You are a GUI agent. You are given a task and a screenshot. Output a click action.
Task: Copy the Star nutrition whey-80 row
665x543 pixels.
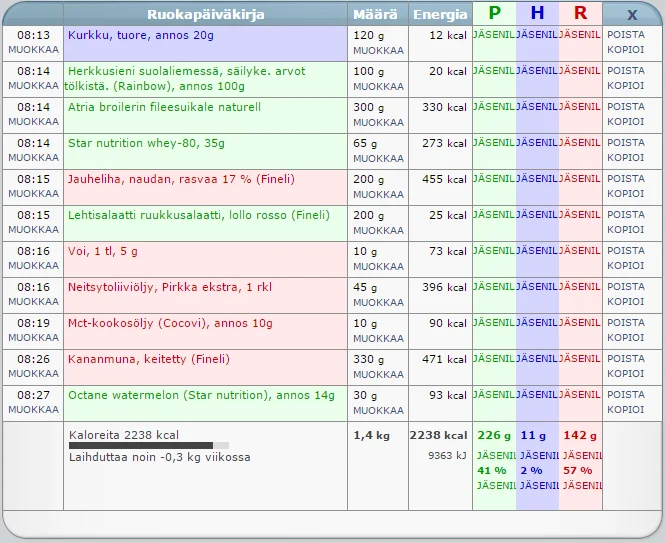coord(626,158)
